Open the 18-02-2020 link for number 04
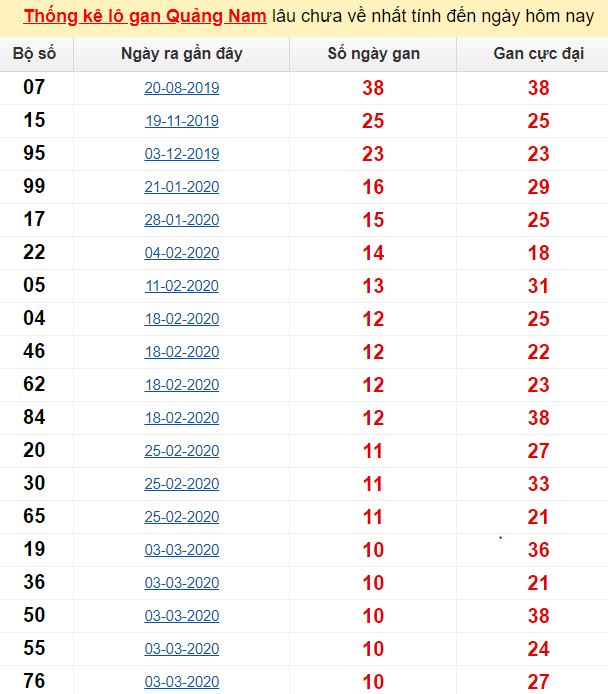Viewport: 608px width, 694px height. (x=182, y=319)
